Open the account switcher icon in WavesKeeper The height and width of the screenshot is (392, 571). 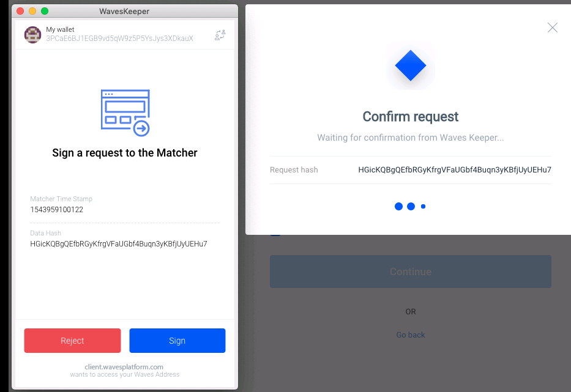pyautogui.click(x=220, y=35)
